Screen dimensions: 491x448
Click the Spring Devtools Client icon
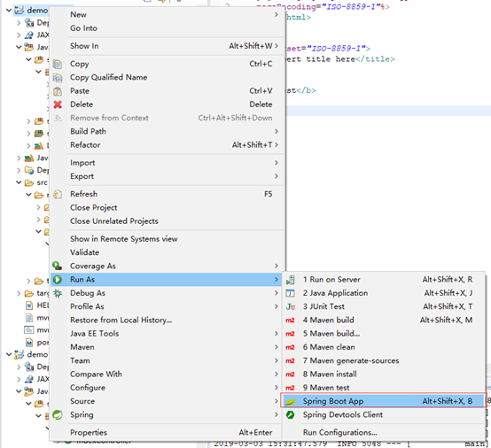pos(291,415)
